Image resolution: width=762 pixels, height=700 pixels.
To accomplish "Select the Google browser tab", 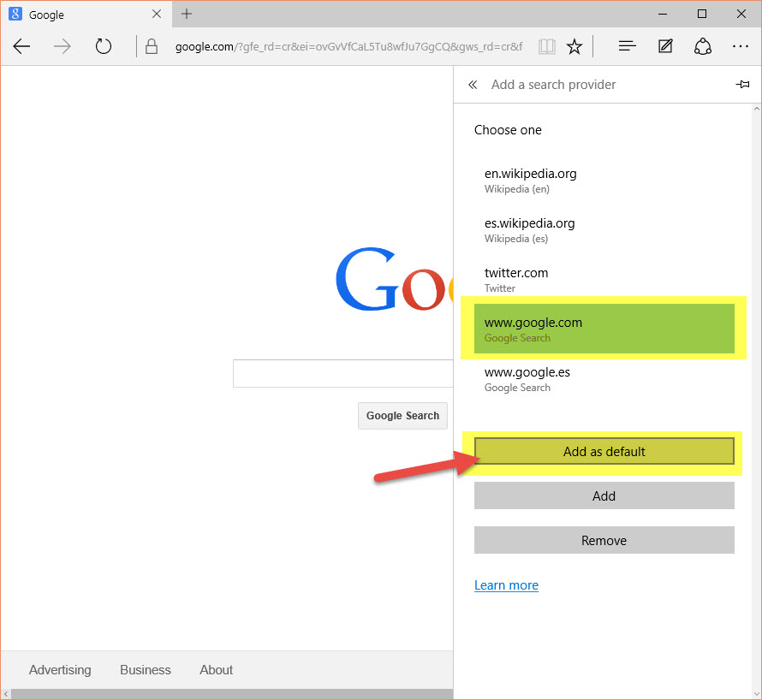I will pos(86,14).
